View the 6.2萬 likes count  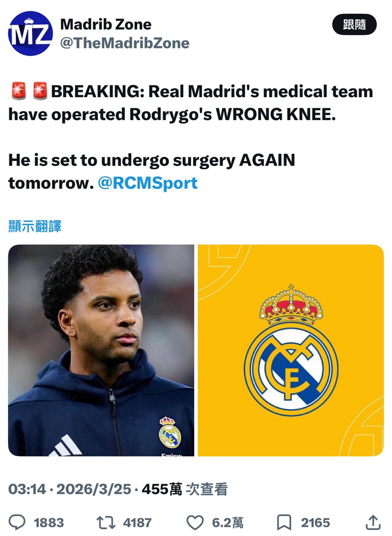[228, 523]
